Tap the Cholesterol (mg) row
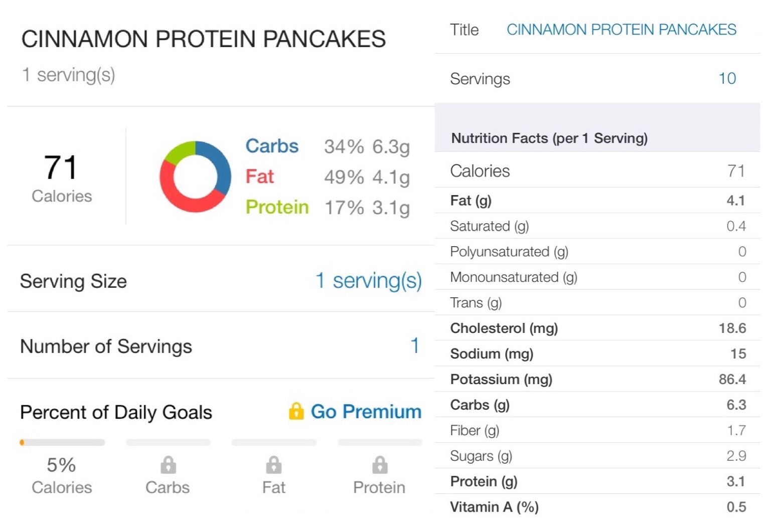764x532 pixels. [x=597, y=328]
